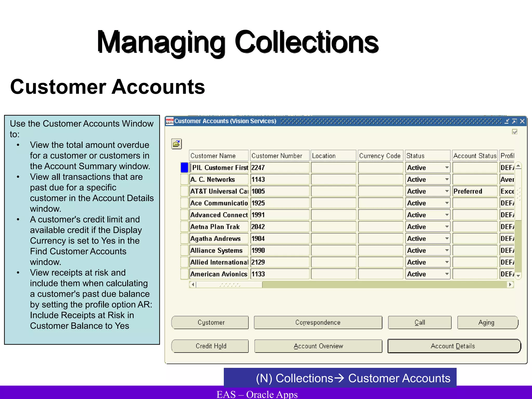Click Currency Code field for Aetna Plan Trak
The height and width of the screenshot is (399, 532).
point(381,227)
